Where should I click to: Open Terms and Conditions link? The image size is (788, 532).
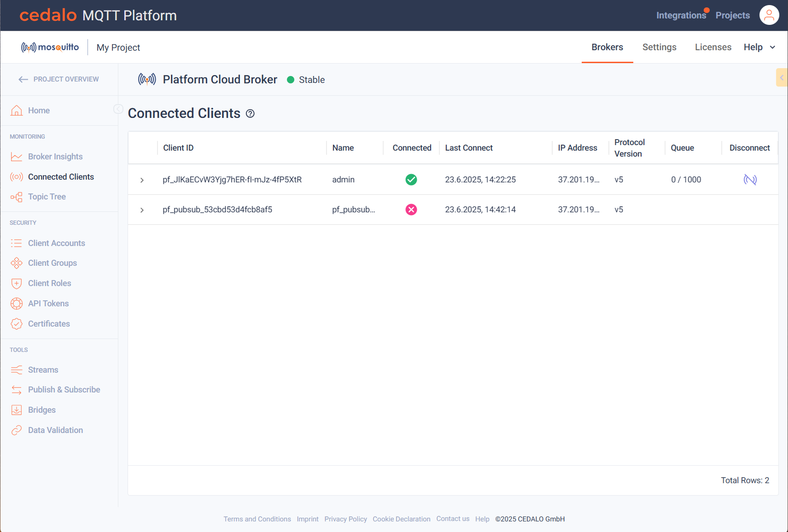point(257,519)
